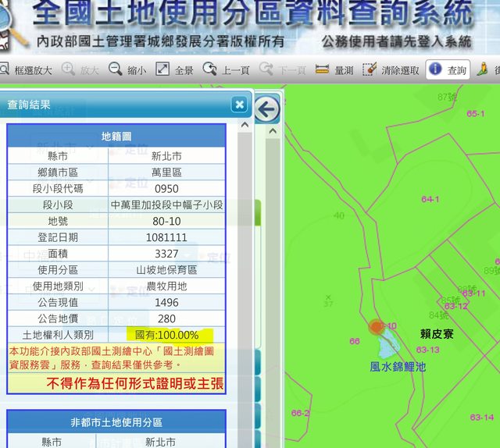Click parcel 64-1 on the map

(430, 200)
